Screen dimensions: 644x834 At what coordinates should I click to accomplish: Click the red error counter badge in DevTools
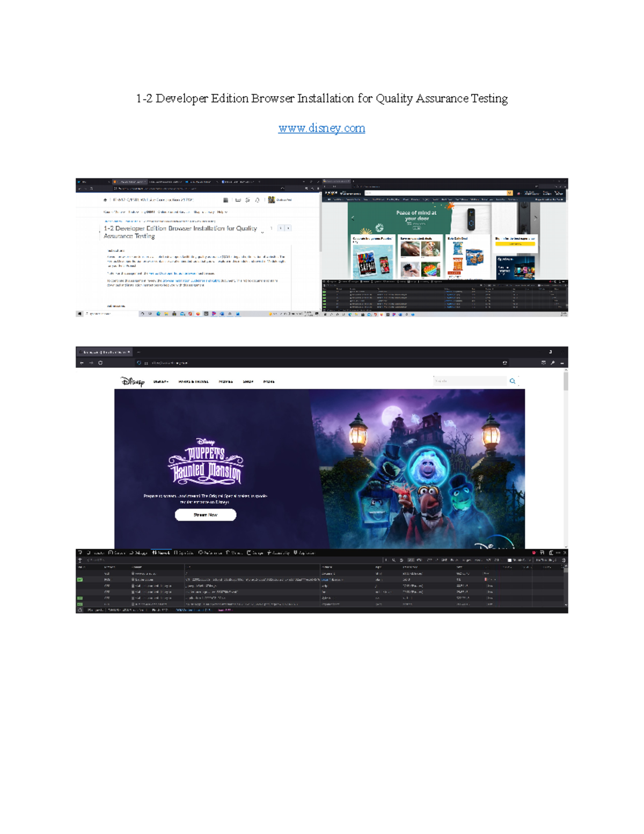534,553
